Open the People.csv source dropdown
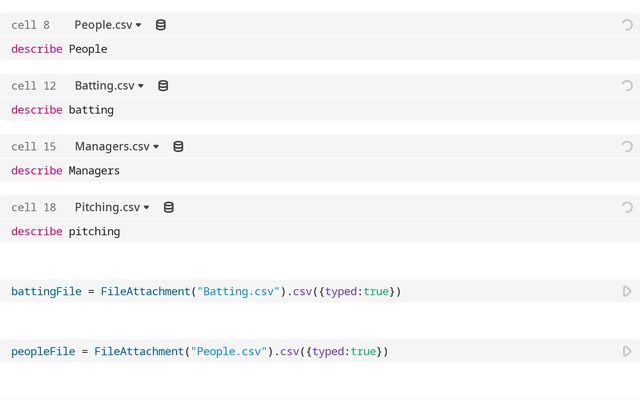The height and width of the screenshot is (400, 640). [108, 25]
